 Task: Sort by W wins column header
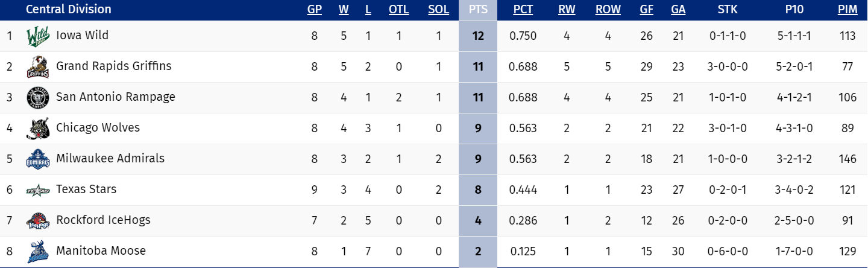344,10
